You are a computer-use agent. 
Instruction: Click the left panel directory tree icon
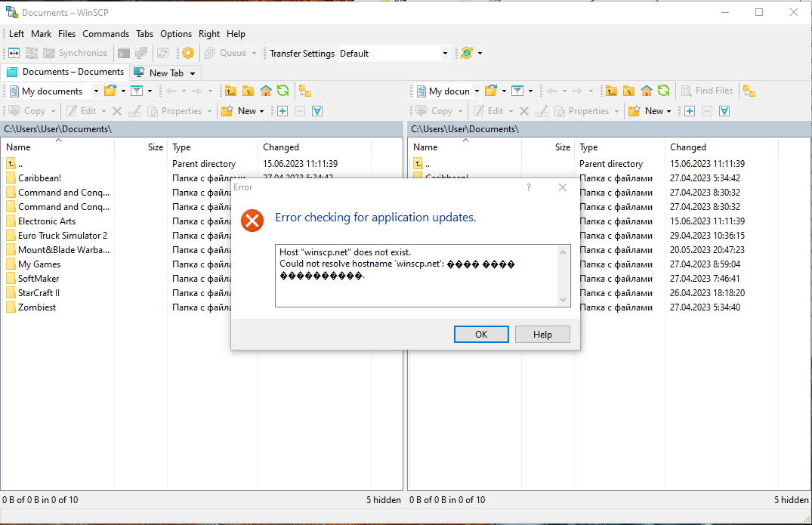click(x=304, y=91)
